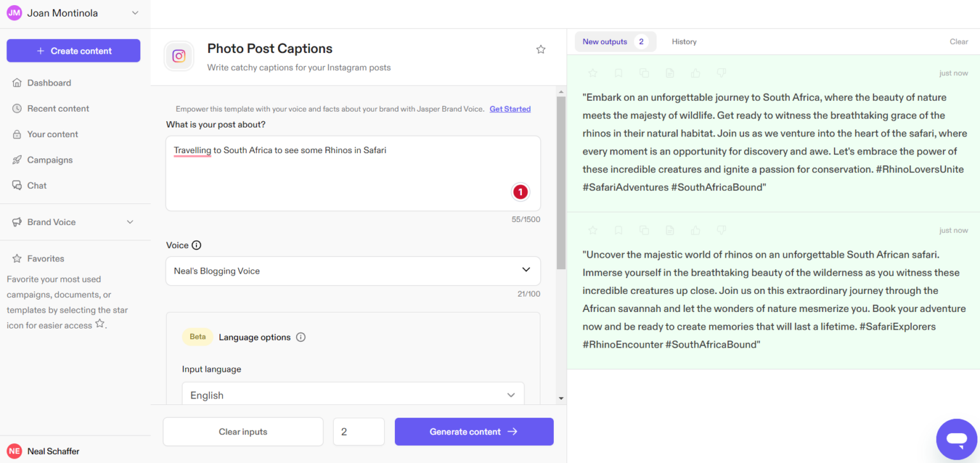The width and height of the screenshot is (980, 463).
Task: Edit the output count field showing 2
Action: point(359,432)
